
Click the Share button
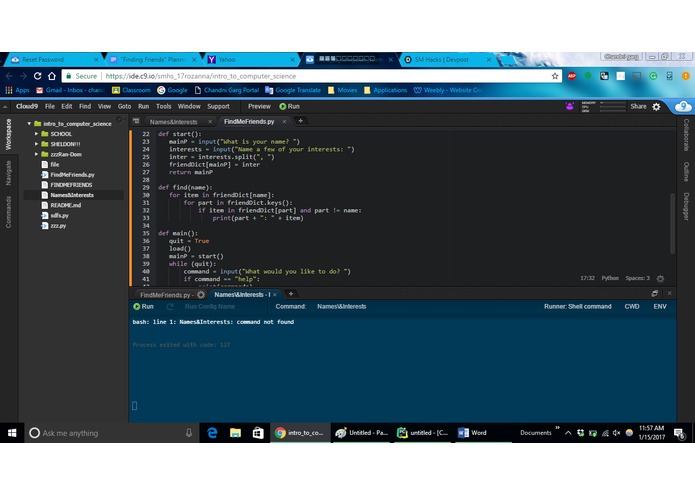(638, 106)
